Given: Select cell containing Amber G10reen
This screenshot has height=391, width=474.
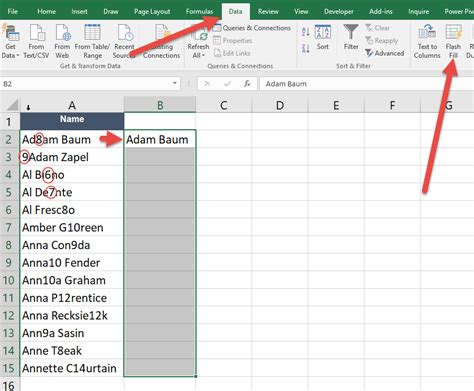Looking at the screenshot, I should pos(72,228).
